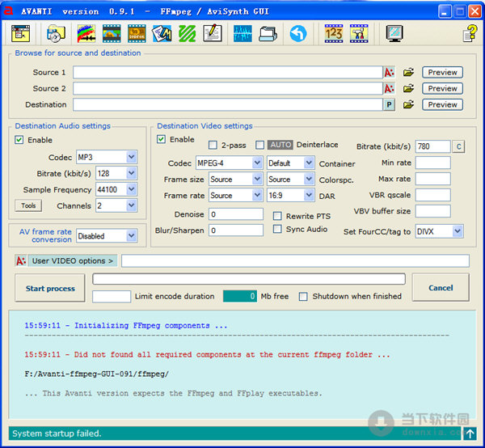Click the red A: icon beside Source 2
The image size is (485, 448).
click(389, 88)
